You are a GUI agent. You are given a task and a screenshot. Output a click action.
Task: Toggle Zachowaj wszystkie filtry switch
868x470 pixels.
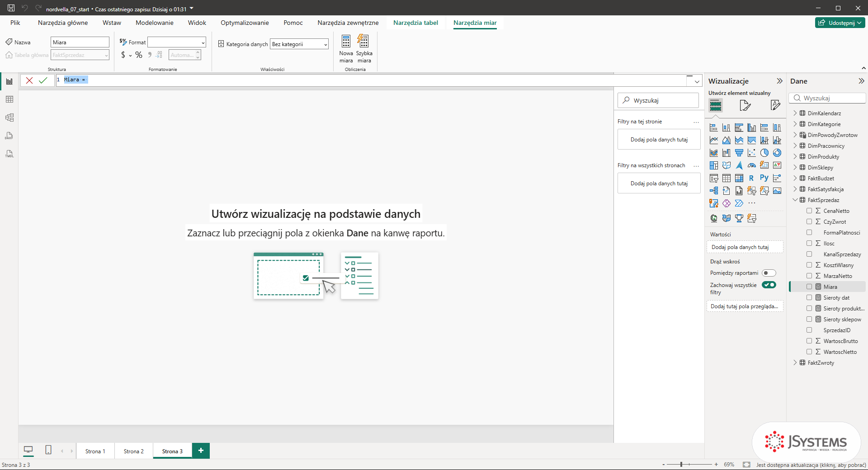(769, 285)
